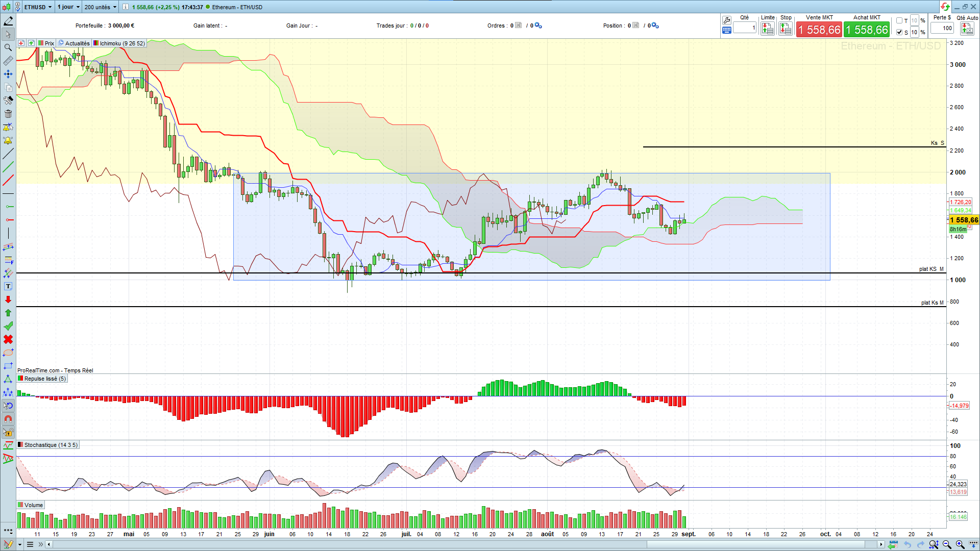Click the Stop order icon

pos(786,29)
